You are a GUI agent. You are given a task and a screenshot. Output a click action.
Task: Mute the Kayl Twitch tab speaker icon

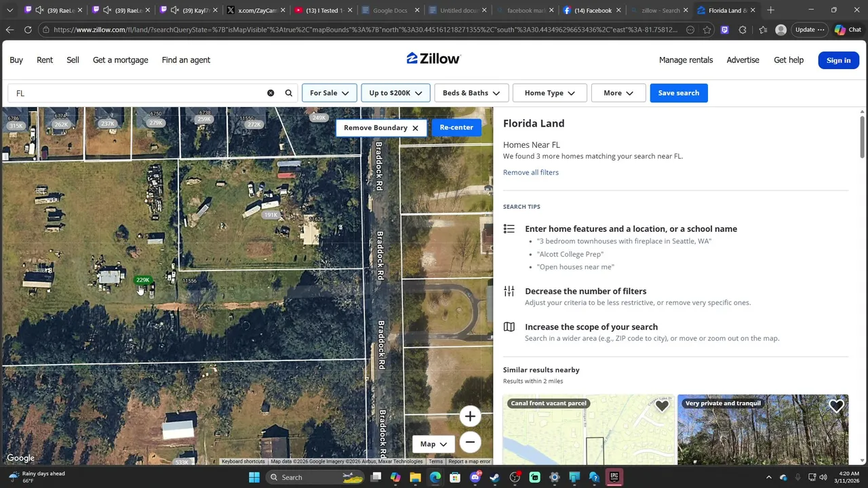(x=175, y=10)
